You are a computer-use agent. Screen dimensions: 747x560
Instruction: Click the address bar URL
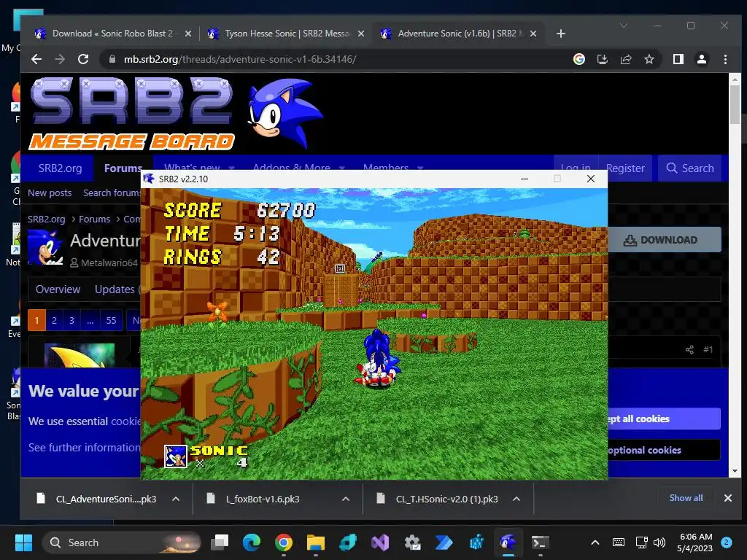tap(239, 59)
